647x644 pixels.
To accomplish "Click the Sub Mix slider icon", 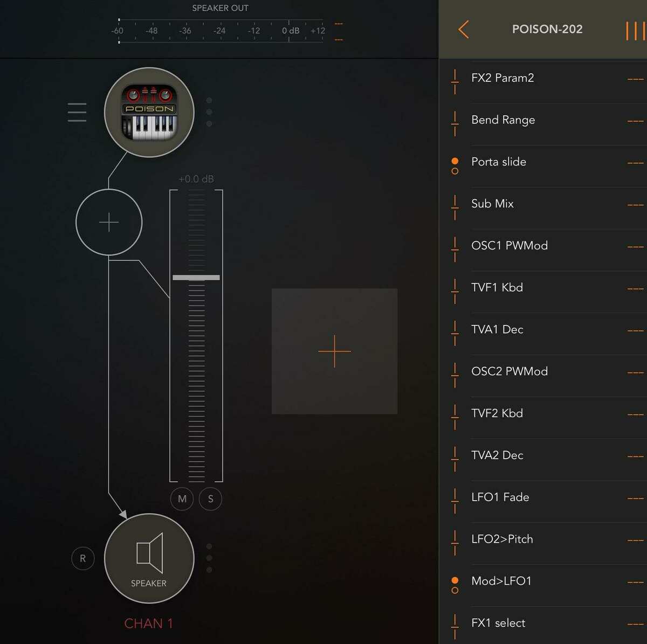I will 455,207.
